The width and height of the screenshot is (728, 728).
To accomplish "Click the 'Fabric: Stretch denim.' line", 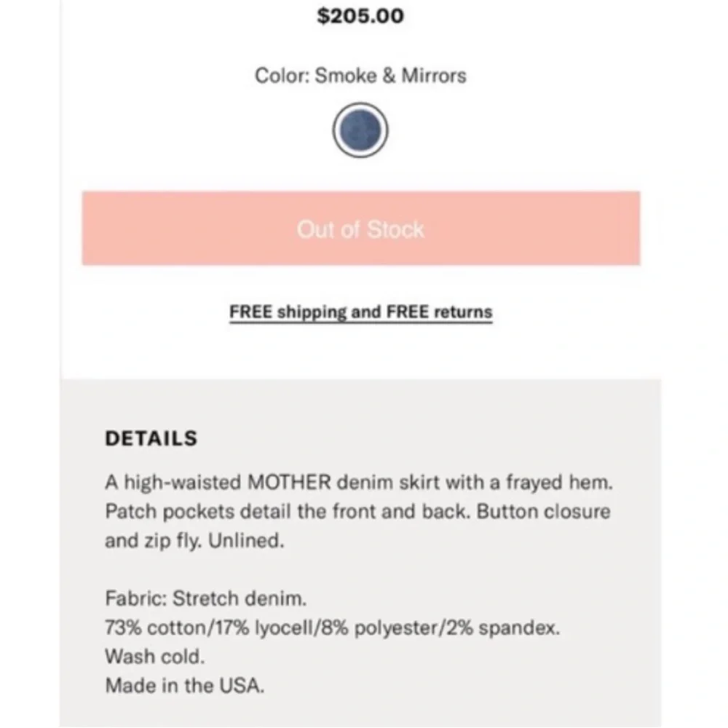I will [x=206, y=598].
